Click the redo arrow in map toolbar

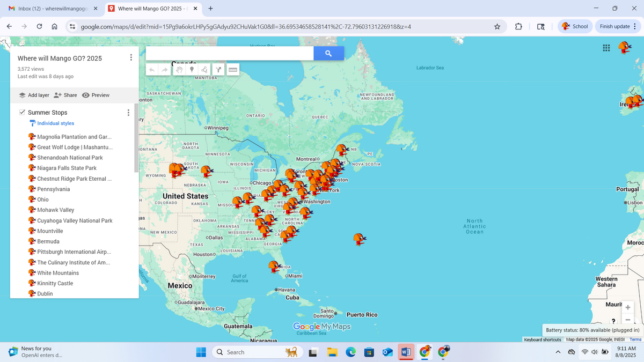165,70
